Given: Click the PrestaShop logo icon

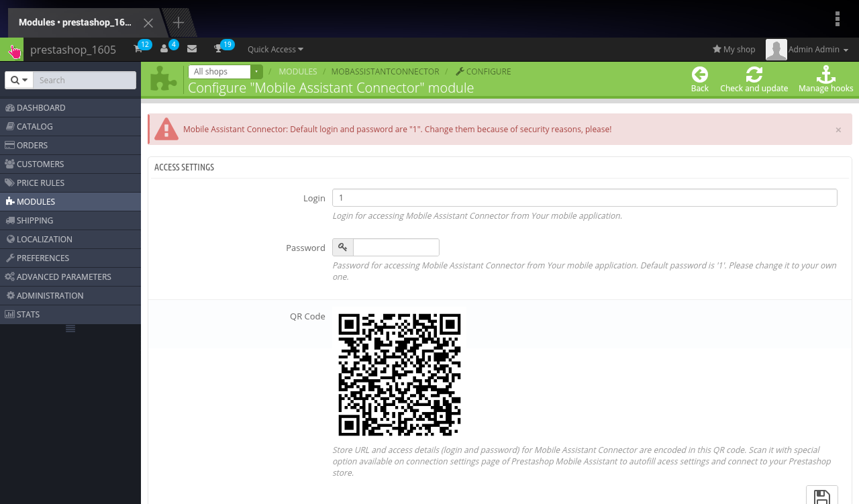Looking at the screenshot, I should [11, 50].
